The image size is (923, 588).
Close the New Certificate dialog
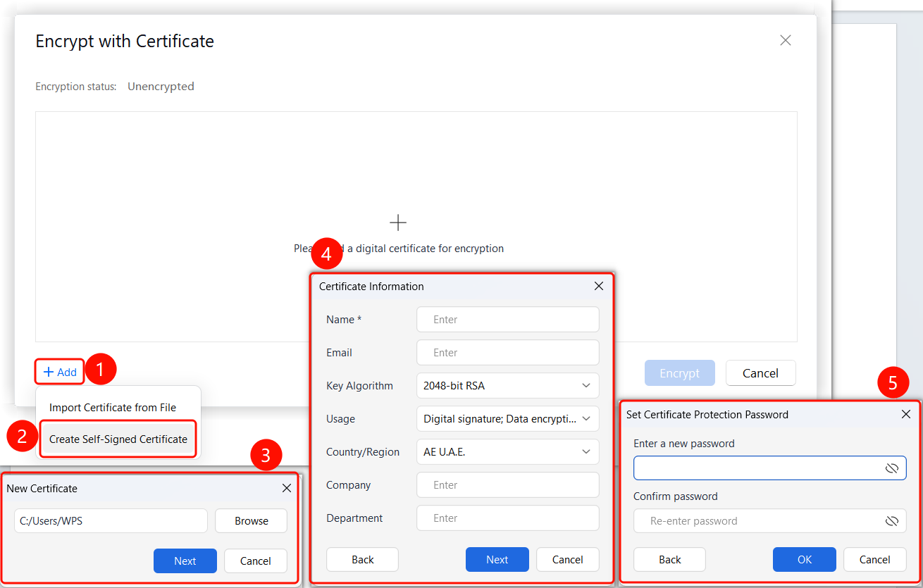tap(287, 488)
